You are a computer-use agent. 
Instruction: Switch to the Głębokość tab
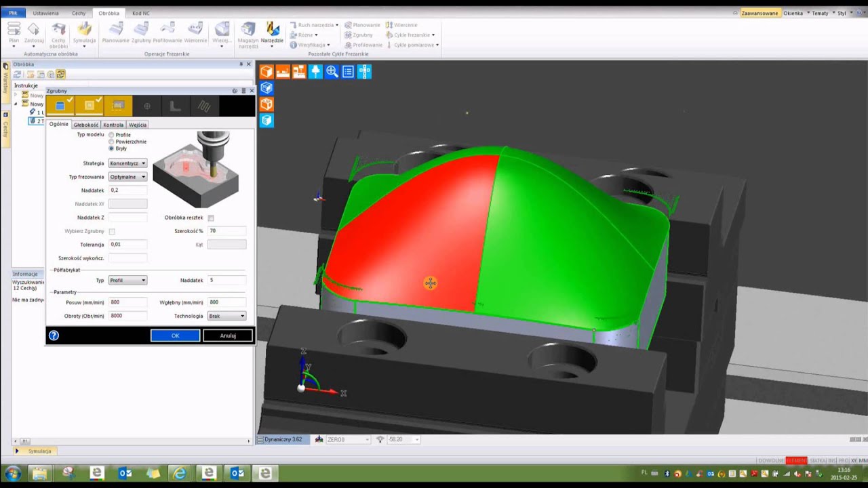coord(86,125)
